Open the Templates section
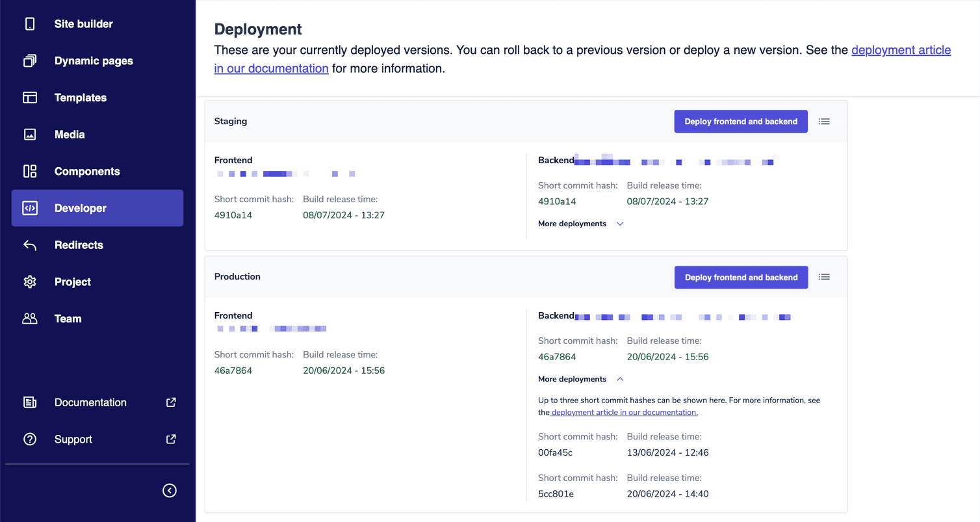Viewport: 980px width, 522px height. tap(81, 98)
